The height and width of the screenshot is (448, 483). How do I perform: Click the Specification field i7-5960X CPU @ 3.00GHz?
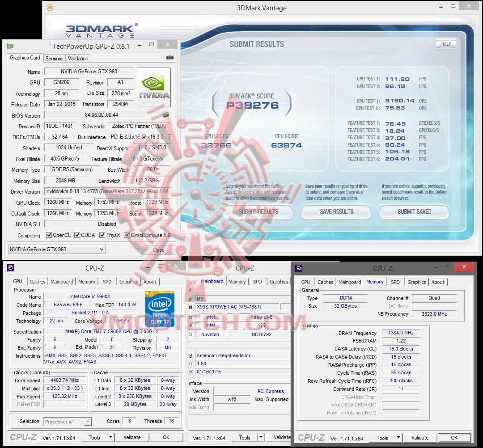(111, 332)
